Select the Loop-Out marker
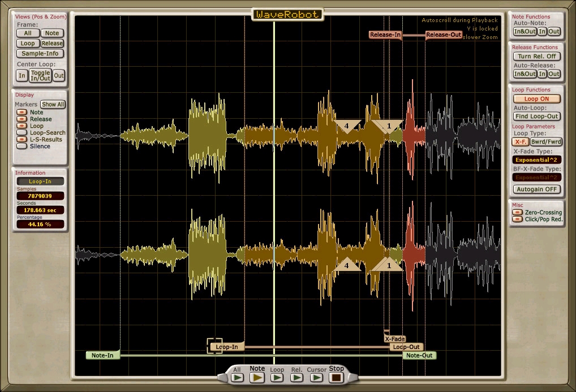This screenshot has height=392, width=576. (x=406, y=347)
